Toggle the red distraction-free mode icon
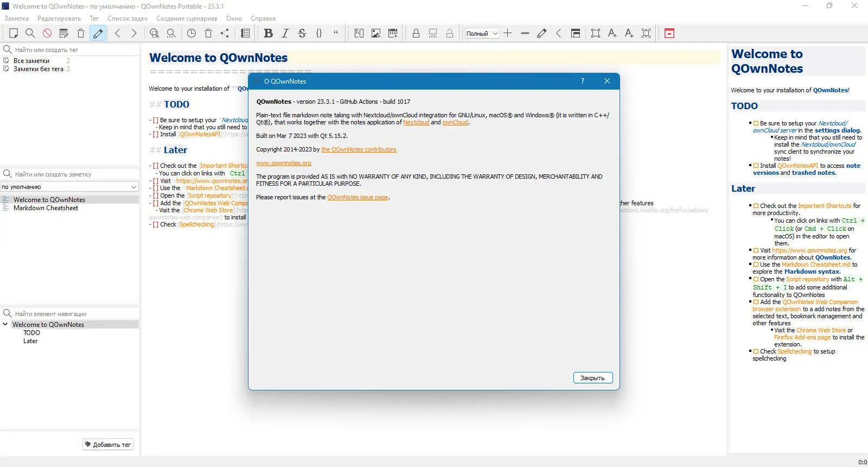 point(669,33)
